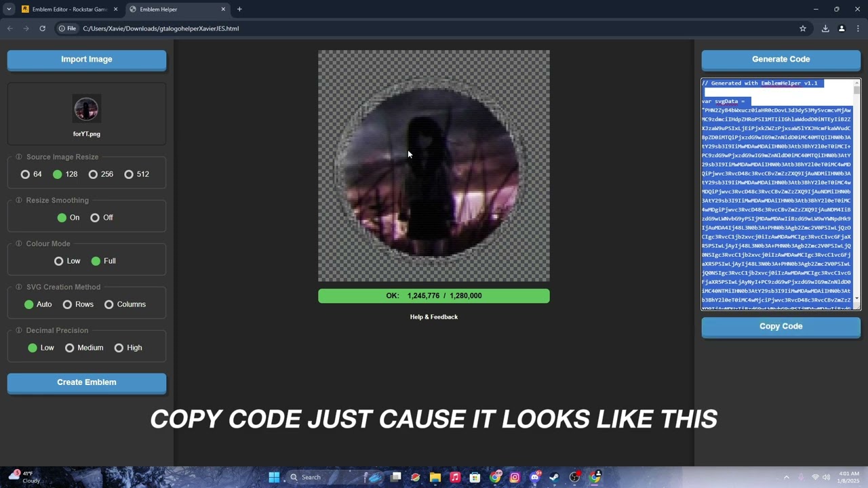Open the browser downloads icon

[825, 28]
